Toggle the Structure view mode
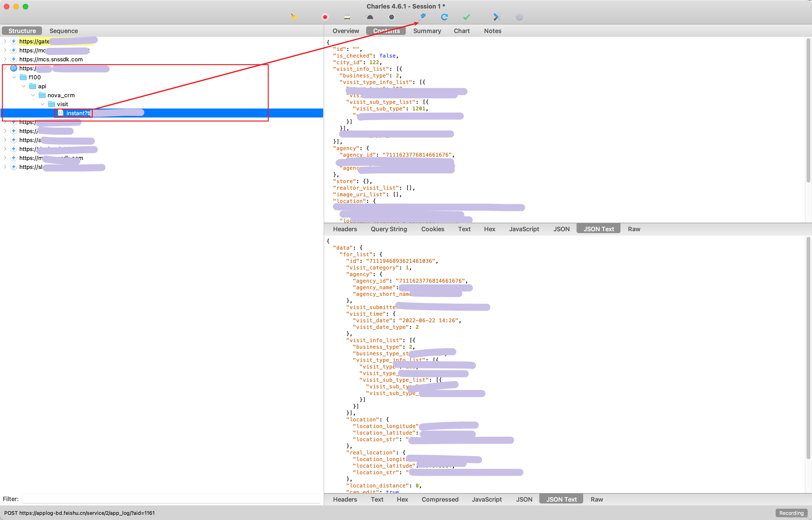 [21, 31]
